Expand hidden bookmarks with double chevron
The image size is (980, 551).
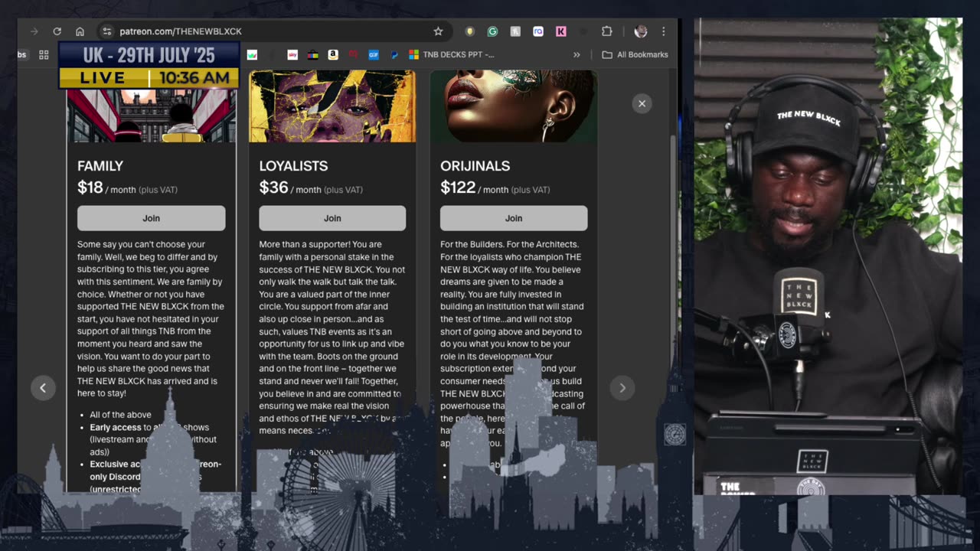coord(577,55)
